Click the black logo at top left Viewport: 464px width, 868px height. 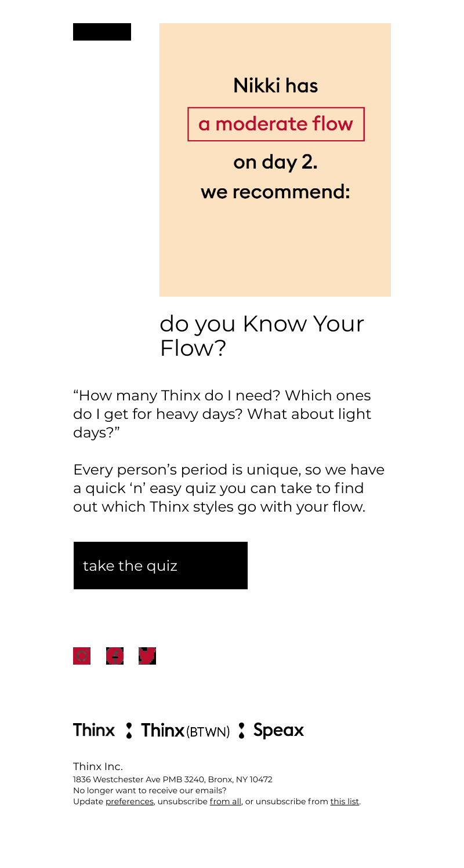(102, 32)
